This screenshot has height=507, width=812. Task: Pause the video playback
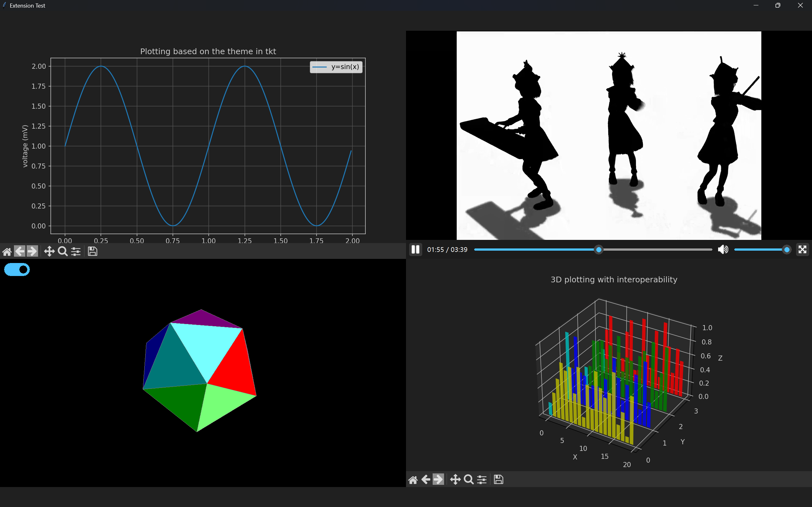click(416, 249)
